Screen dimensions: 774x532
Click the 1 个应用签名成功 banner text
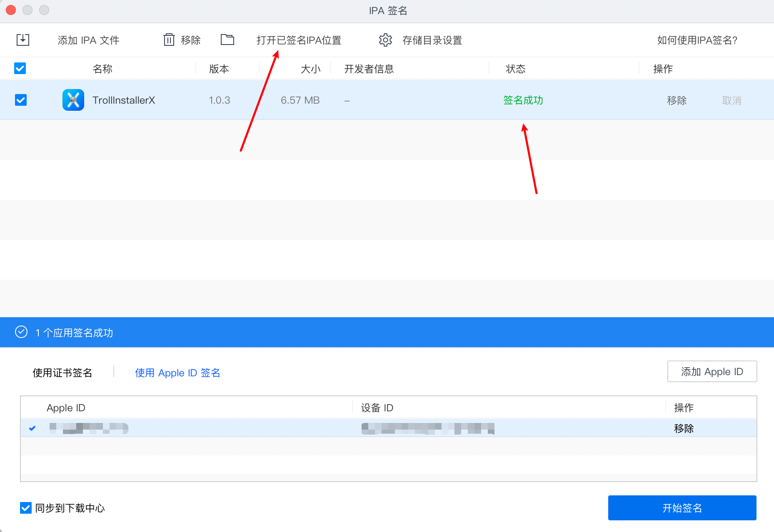[x=74, y=333]
